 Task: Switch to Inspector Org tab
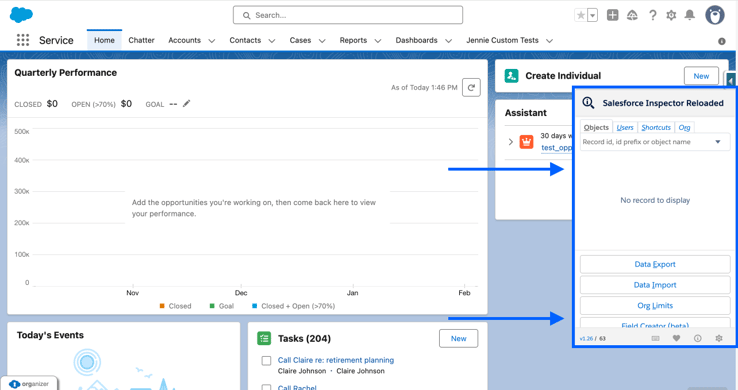point(684,127)
